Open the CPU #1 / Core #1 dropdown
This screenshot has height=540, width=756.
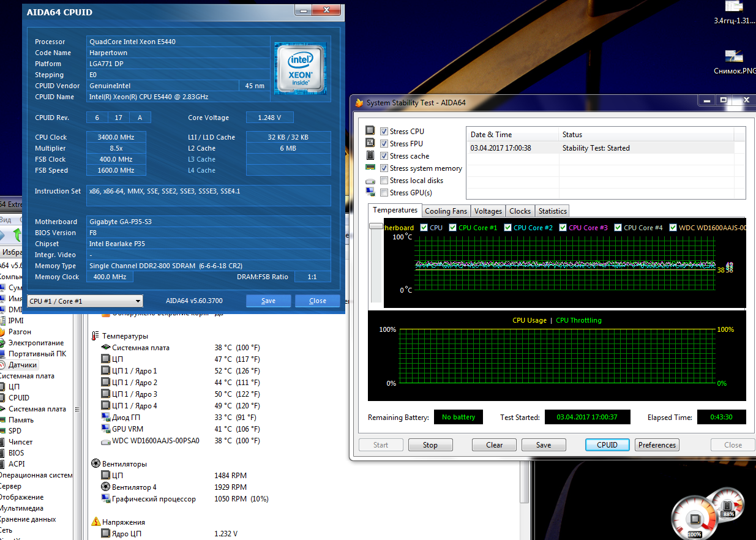point(85,301)
